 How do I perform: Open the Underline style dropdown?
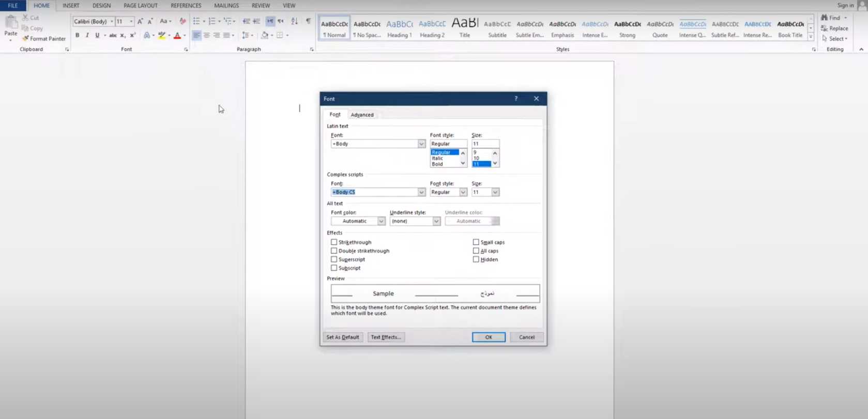pyautogui.click(x=436, y=221)
